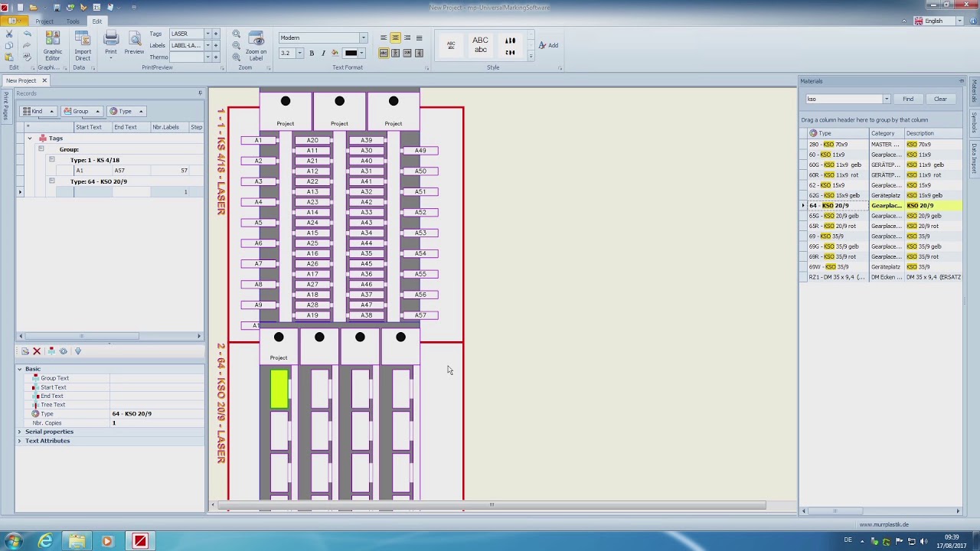The height and width of the screenshot is (551, 980).
Task: Click the Copy icon in Edit group
Action: tap(11, 46)
